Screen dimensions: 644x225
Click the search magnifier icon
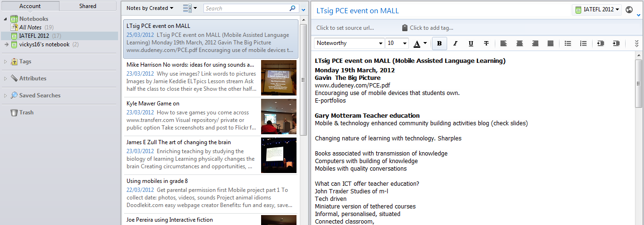[x=293, y=8]
